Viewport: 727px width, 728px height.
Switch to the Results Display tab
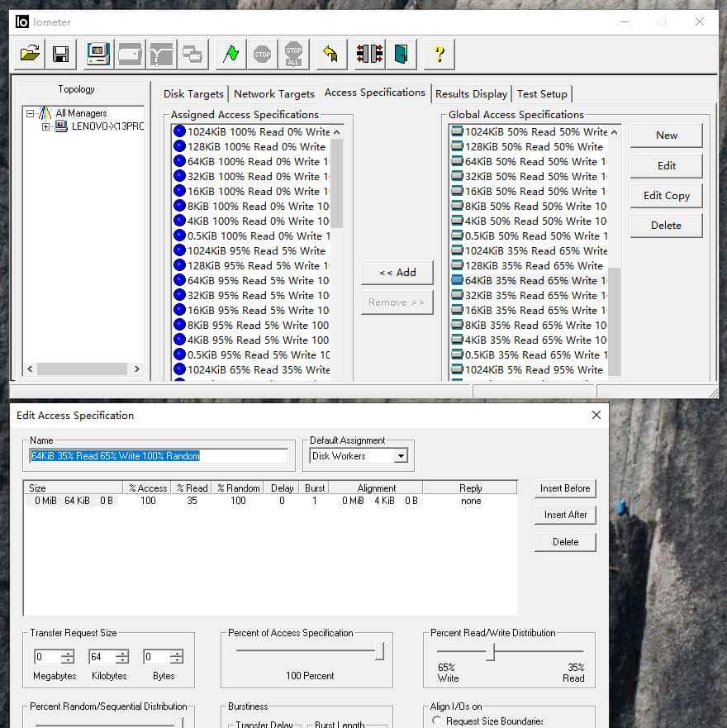click(x=471, y=93)
